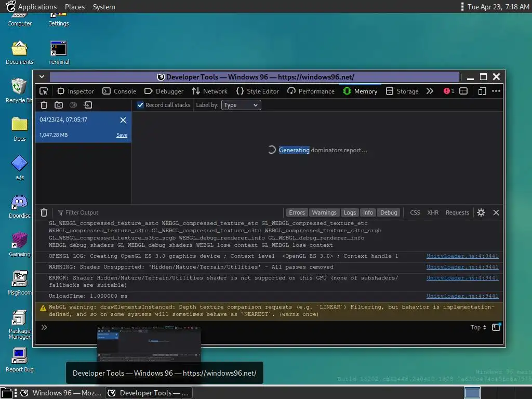Toggle the Logs filter button
The width and height of the screenshot is (532, 399).
[x=350, y=212]
